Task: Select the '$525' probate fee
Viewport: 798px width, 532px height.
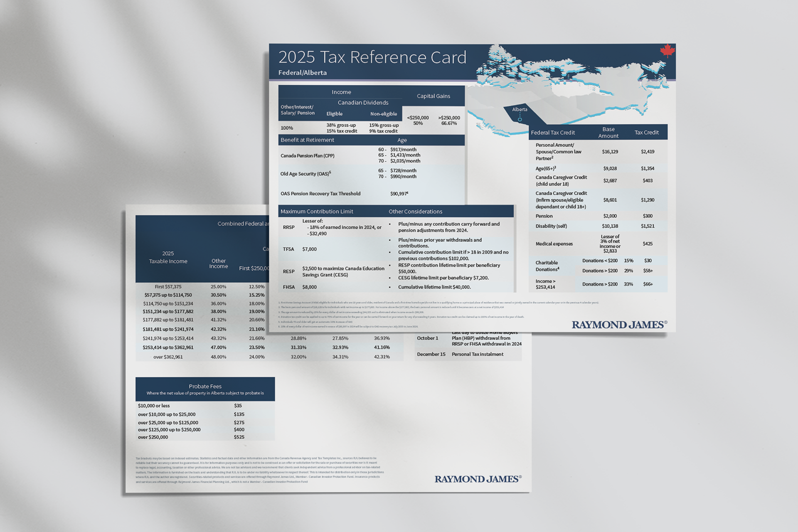Action: (239, 437)
